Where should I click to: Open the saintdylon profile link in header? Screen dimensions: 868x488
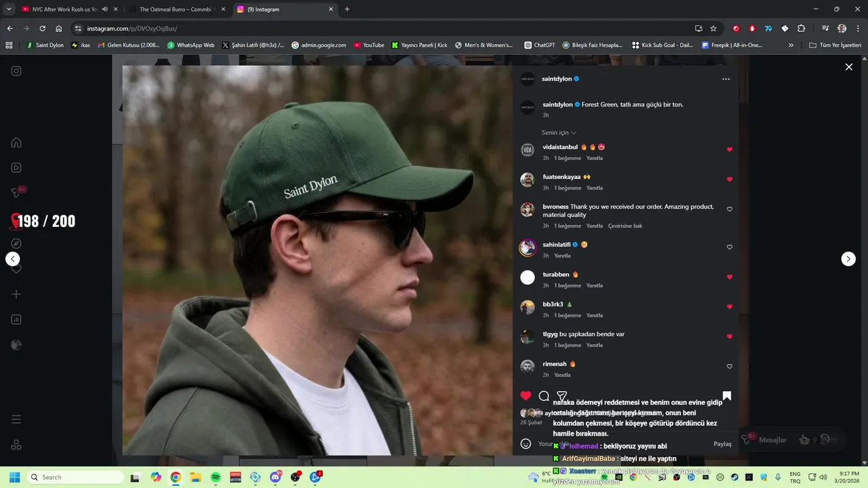coord(557,79)
